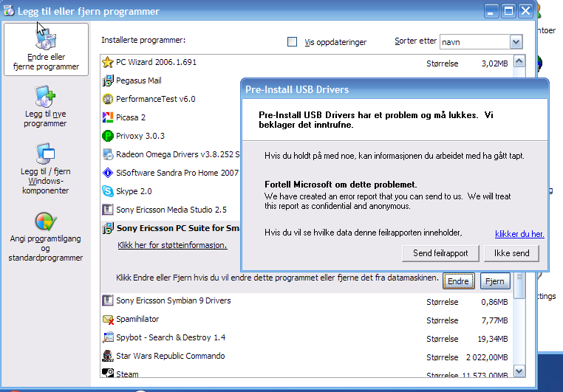Image resolution: width=563 pixels, height=392 pixels.
Task: Select the SiSoftware Sandra icon
Action: tap(108, 173)
